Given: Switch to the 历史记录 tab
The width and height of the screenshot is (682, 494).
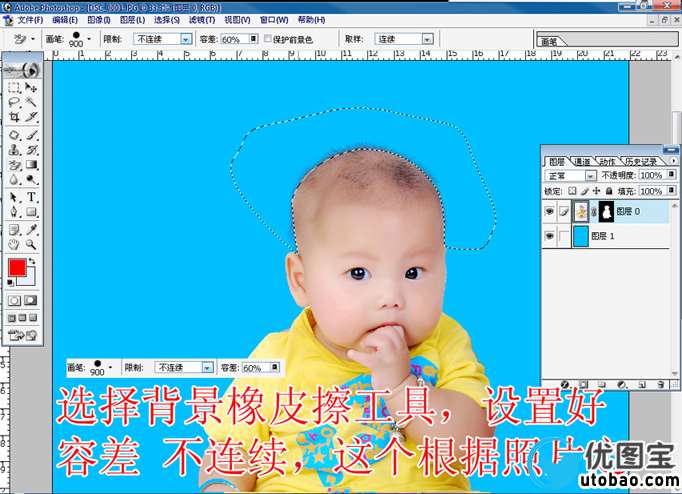Looking at the screenshot, I should (641, 162).
